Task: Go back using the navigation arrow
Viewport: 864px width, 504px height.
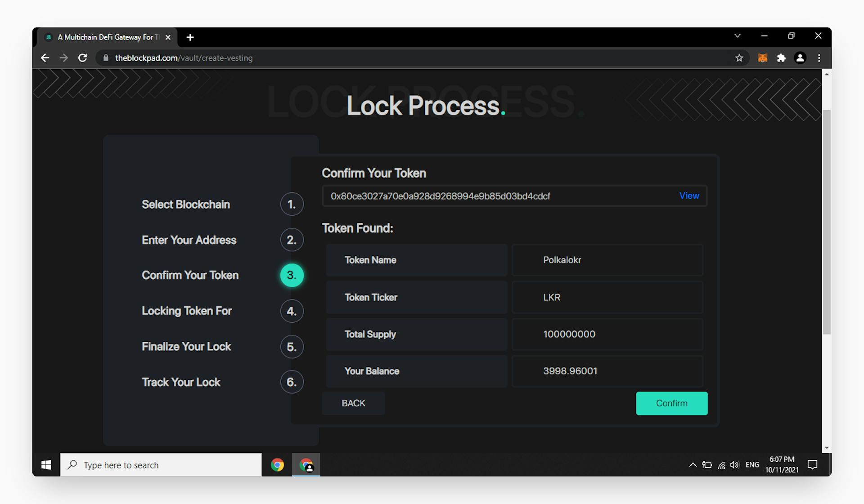Action: 45,58
